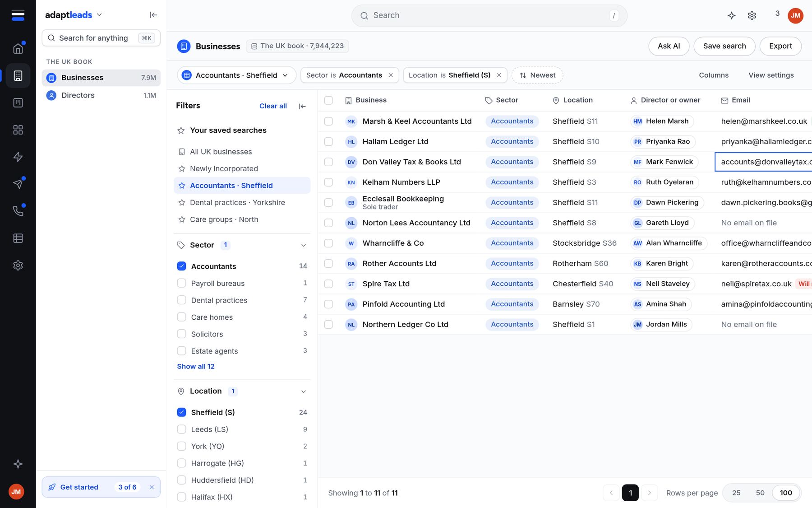Check the Dental practices sector filter

point(181,300)
